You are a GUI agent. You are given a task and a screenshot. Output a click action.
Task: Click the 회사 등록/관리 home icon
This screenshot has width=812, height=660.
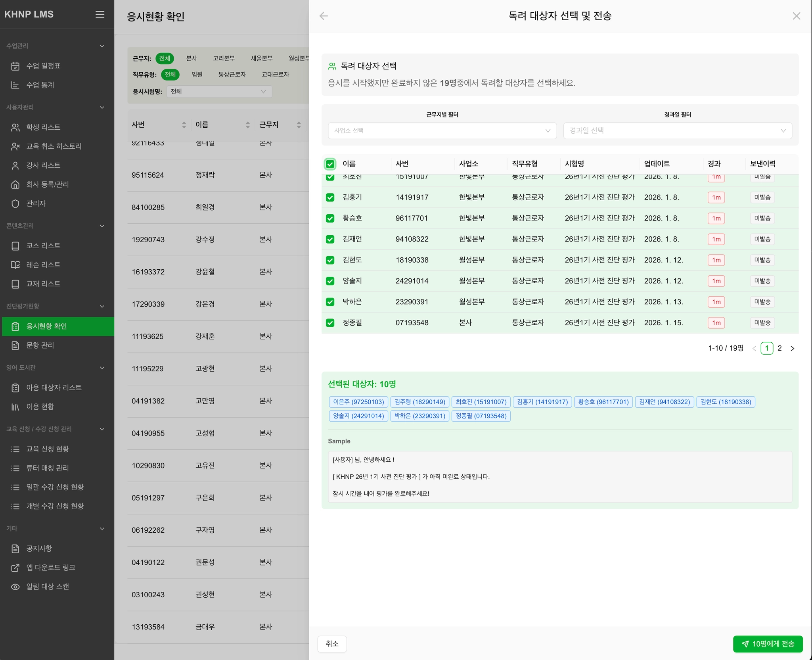point(15,184)
